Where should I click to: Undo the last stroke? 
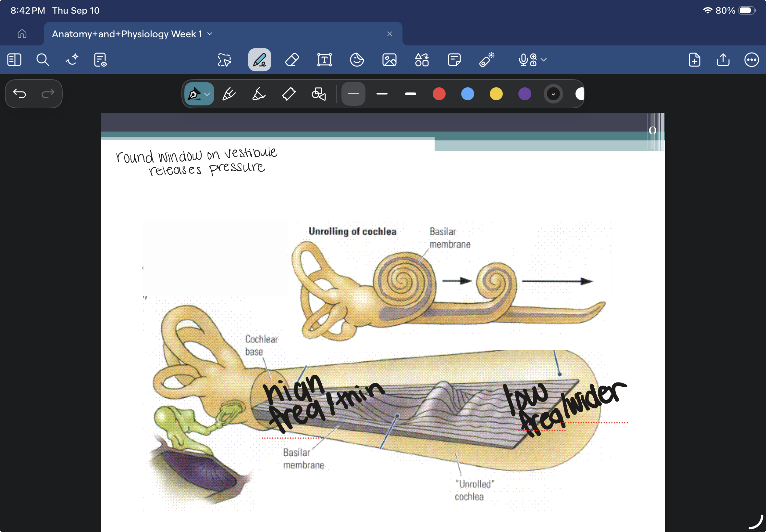click(x=19, y=94)
